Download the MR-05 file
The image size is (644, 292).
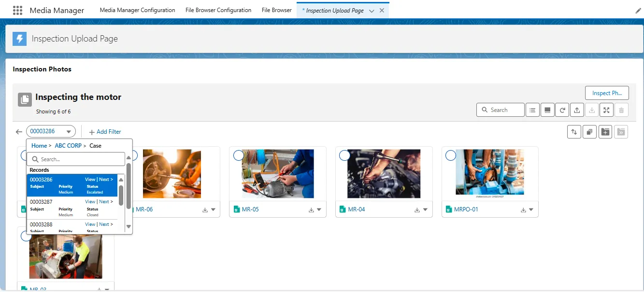click(x=311, y=210)
